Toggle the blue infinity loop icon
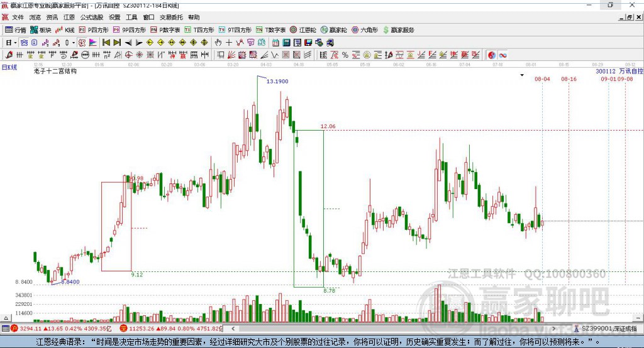This screenshot has width=644, height=348. (x=502, y=55)
